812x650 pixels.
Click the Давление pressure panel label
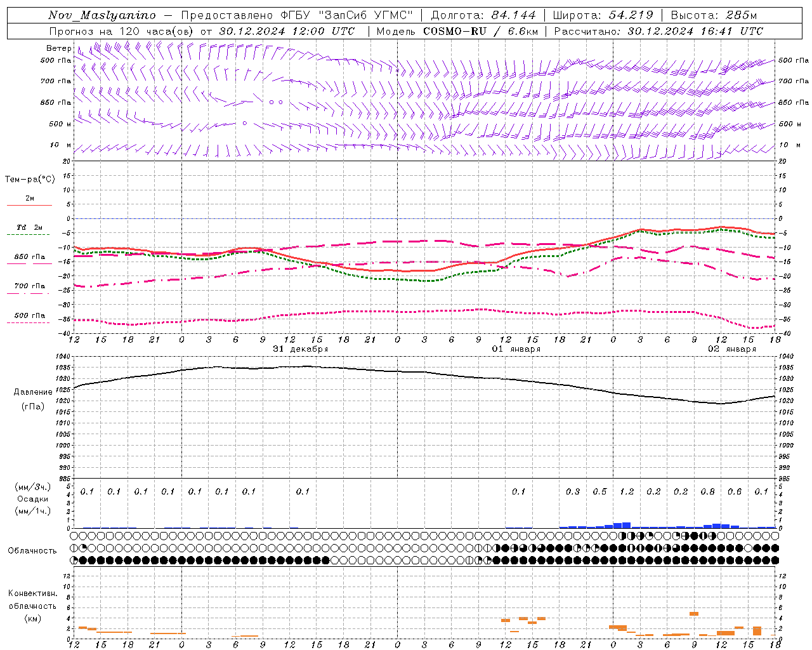tap(33, 392)
